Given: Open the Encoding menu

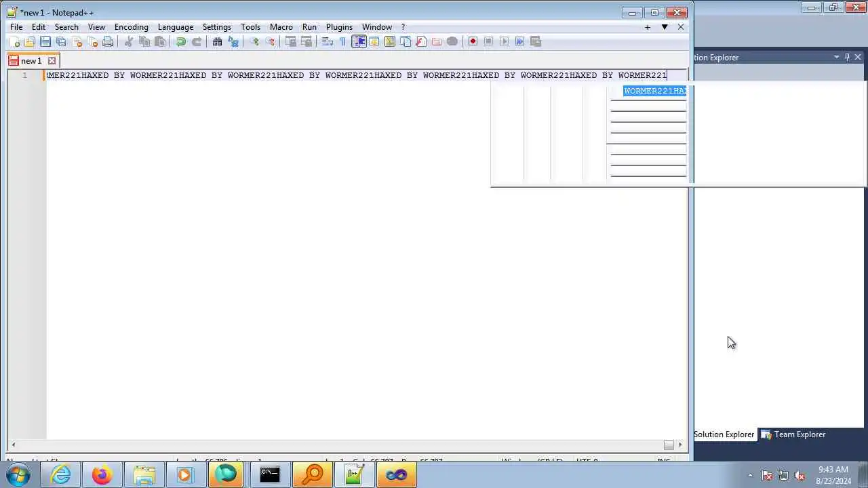Looking at the screenshot, I should click(x=132, y=27).
